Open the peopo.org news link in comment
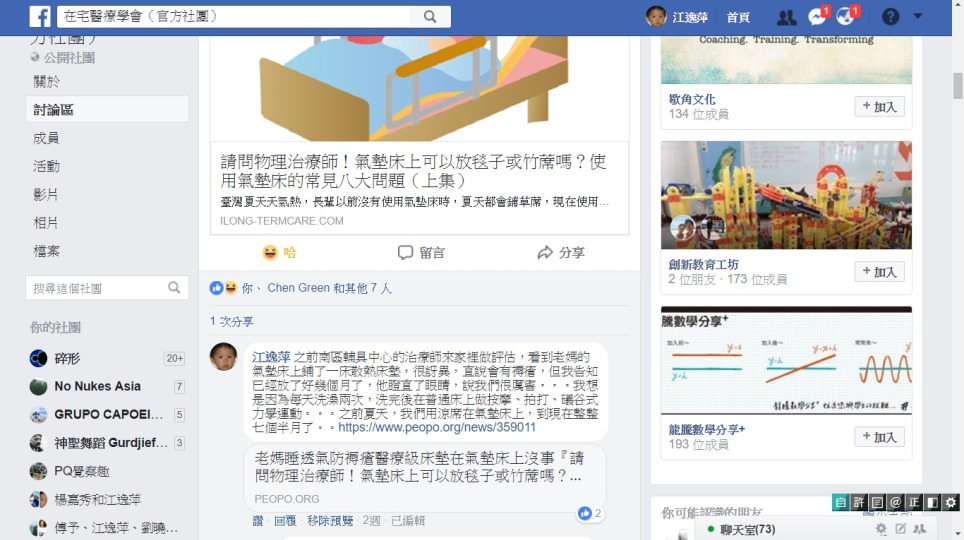964x540 pixels. pos(437,427)
